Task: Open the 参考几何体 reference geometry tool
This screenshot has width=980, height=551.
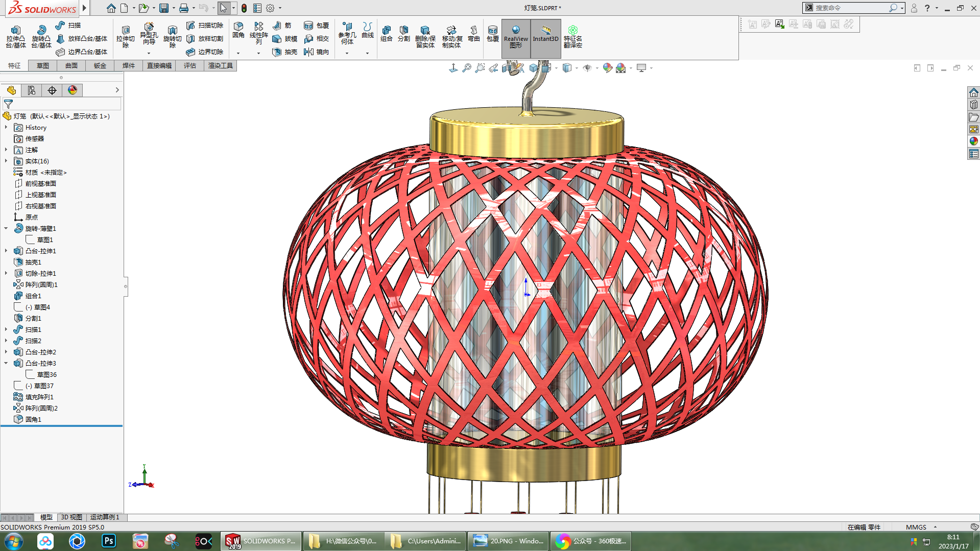Action: [347, 33]
